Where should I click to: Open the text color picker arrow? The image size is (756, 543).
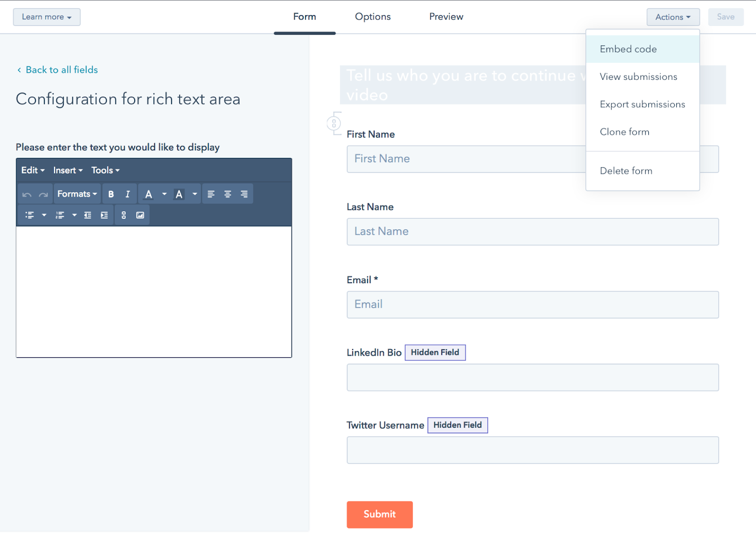click(x=164, y=194)
